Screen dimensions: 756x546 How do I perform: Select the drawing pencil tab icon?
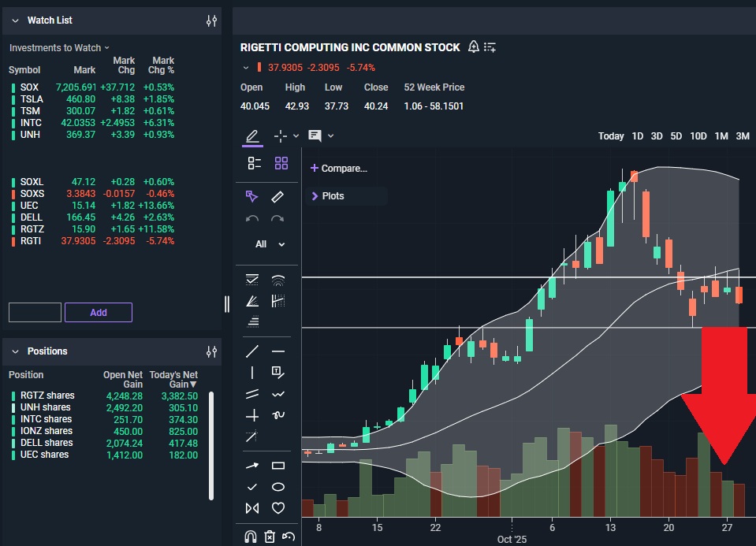[252, 136]
